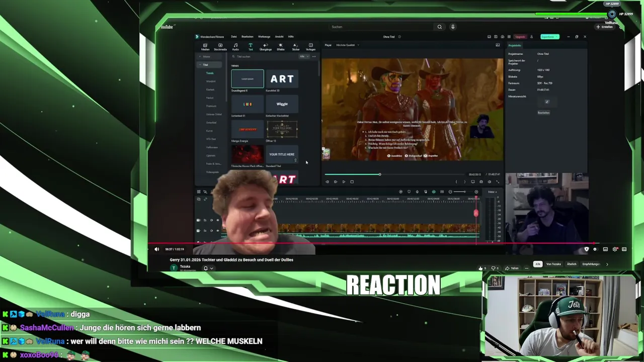Open the Ansicht menu in Filmora
The width and height of the screenshot is (644, 362).
point(279,37)
